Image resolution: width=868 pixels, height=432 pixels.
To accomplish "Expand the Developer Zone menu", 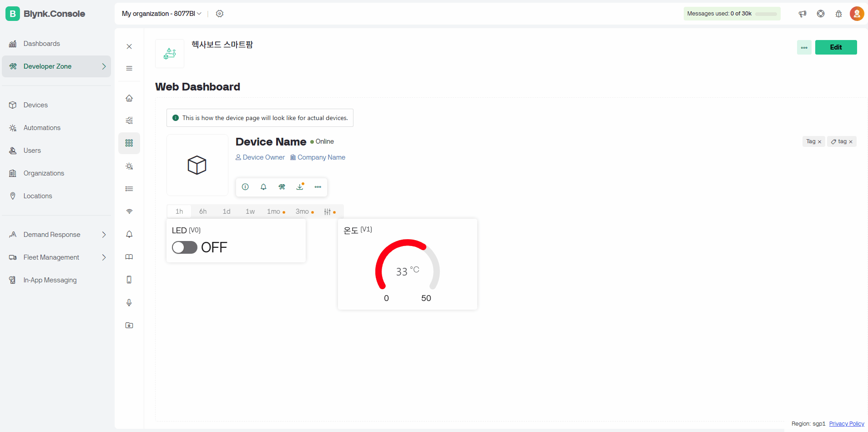I will pos(56,66).
